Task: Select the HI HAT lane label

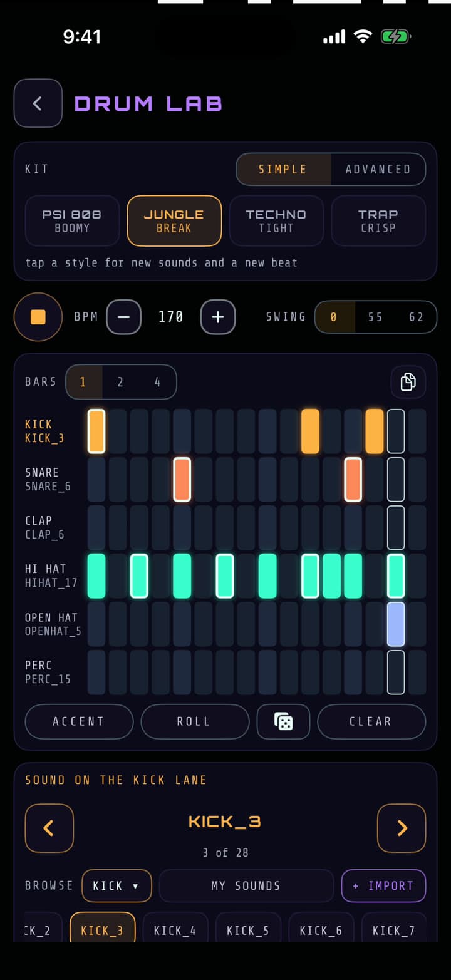Action: point(51,575)
